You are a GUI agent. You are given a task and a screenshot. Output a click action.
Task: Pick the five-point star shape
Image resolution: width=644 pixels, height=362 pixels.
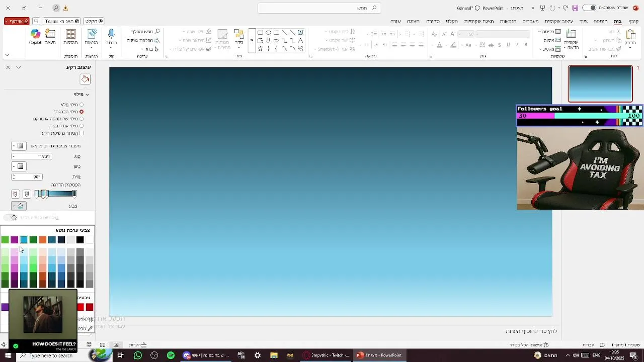point(260,49)
